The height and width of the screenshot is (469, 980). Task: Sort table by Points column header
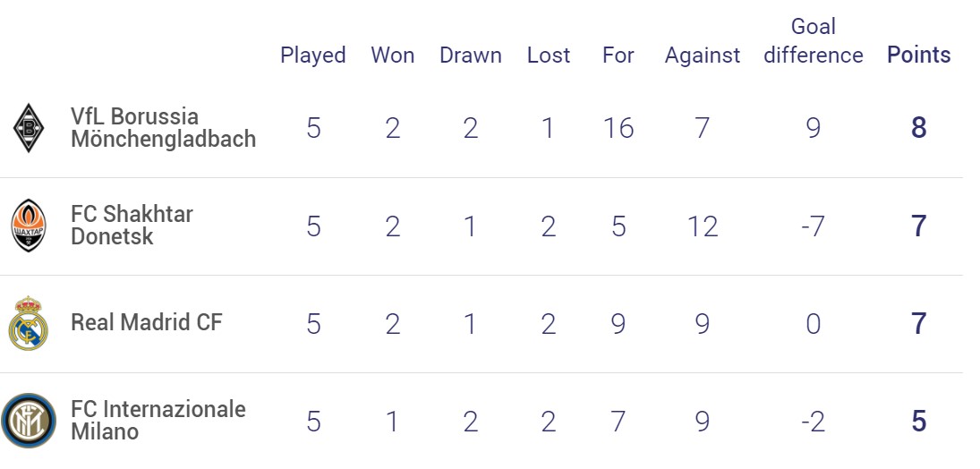(x=919, y=55)
